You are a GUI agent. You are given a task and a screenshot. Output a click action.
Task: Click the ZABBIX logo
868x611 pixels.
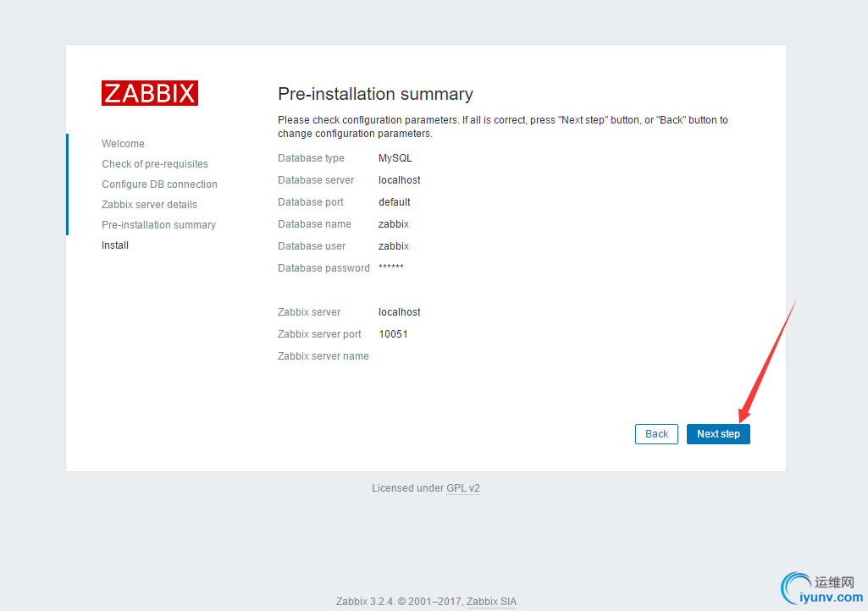150,93
